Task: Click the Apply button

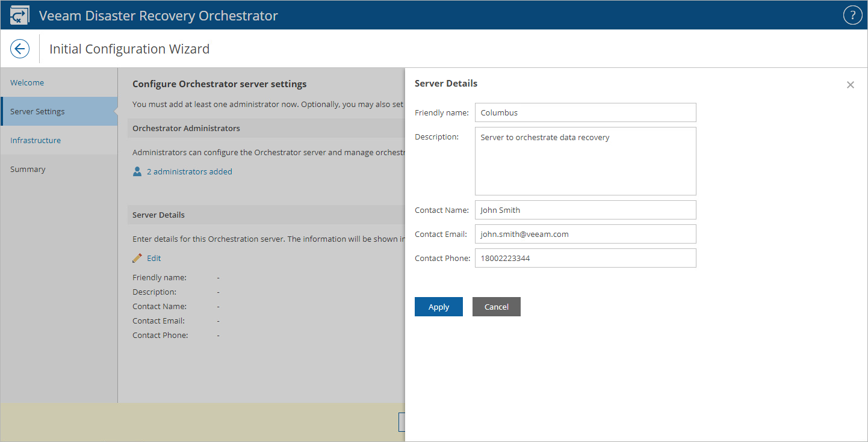Action: [x=438, y=307]
